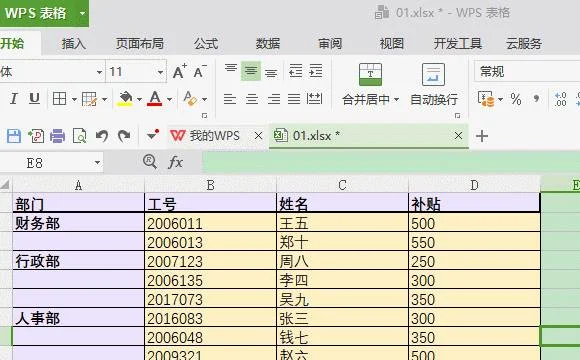This screenshot has width=580, height=360.
Task: Set vertical top alignment
Action: (231, 70)
